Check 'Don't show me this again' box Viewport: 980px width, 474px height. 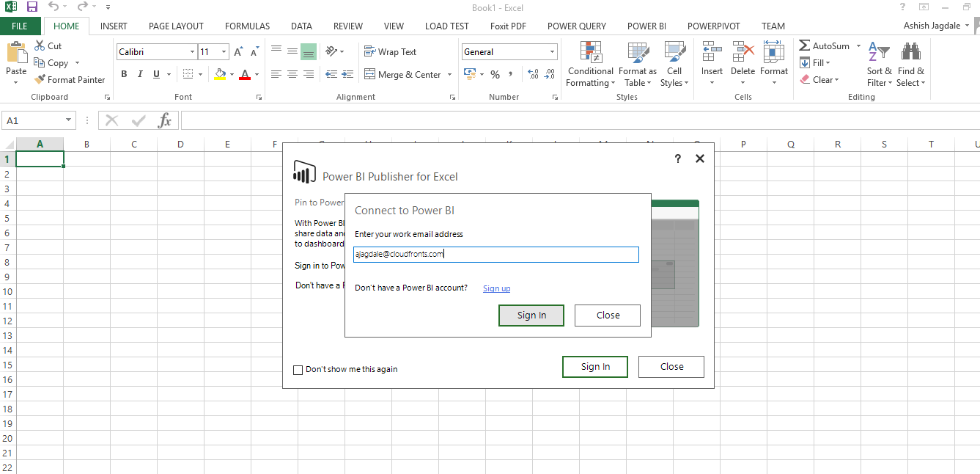(x=298, y=370)
